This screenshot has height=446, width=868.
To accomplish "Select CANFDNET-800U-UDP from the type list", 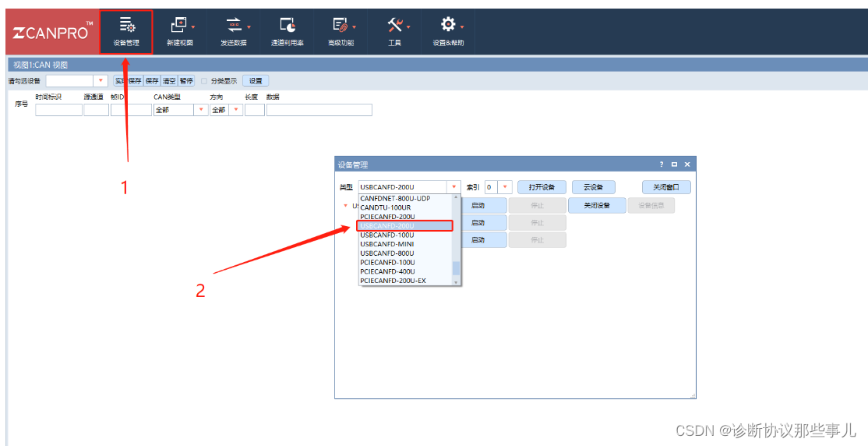I will (x=405, y=198).
